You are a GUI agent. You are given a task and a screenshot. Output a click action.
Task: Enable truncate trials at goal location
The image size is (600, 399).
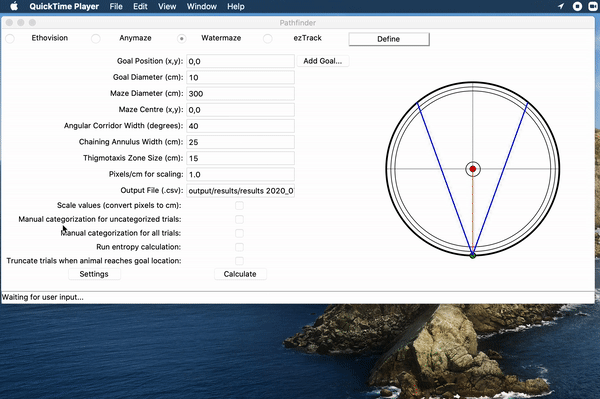coord(240,261)
